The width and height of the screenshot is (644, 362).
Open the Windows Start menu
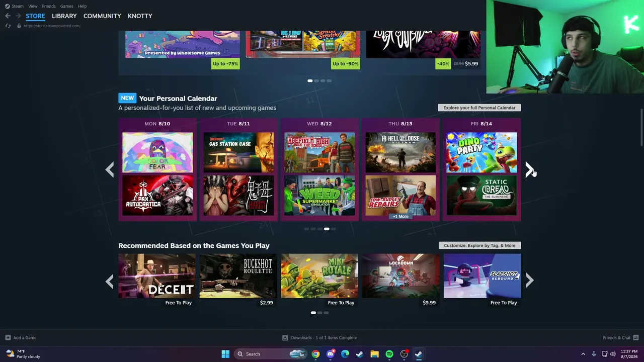click(x=225, y=354)
